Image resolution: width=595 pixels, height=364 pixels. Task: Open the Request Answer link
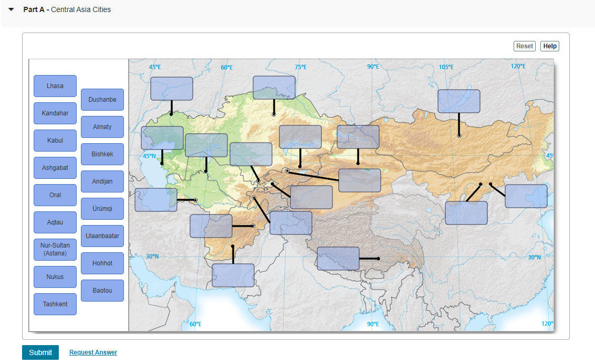tap(93, 352)
